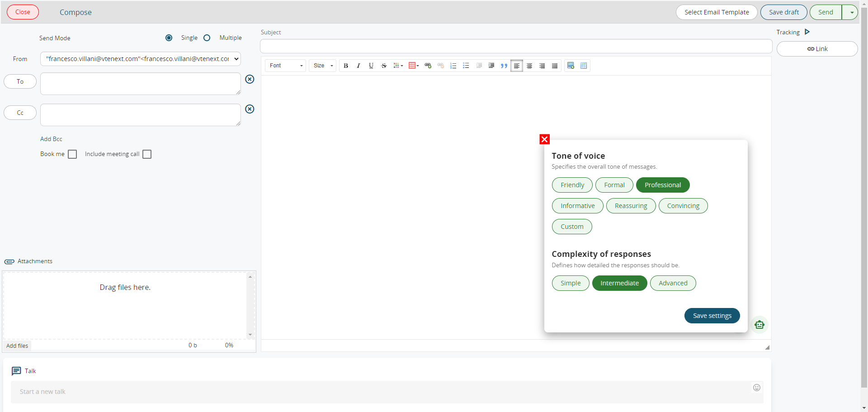Open the Size dropdown
Viewport: 868px width, 412px height.
point(323,66)
